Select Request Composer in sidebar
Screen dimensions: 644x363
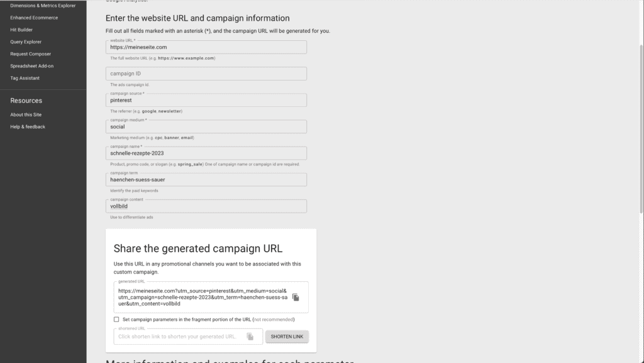pos(30,54)
